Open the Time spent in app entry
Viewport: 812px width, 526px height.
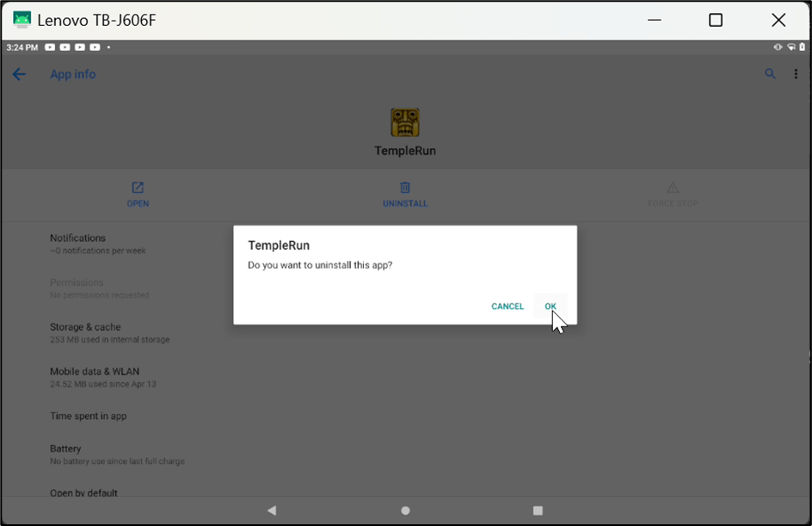[89, 417]
